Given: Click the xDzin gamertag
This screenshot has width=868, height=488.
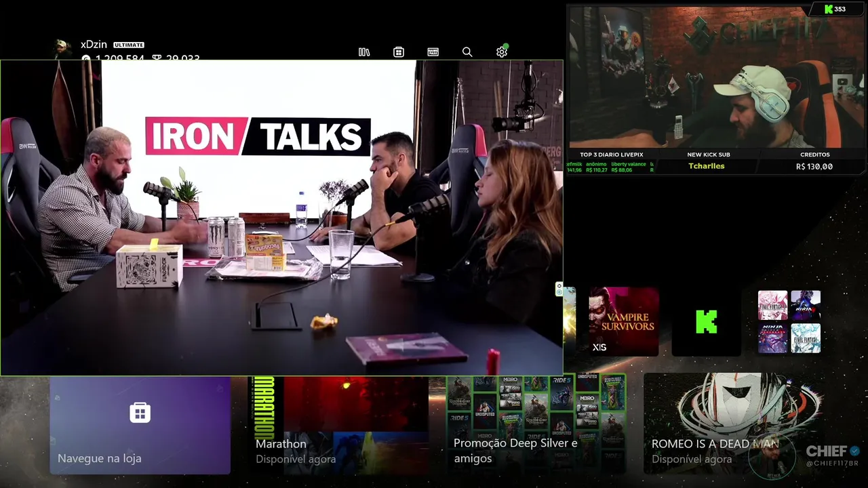Looking at the screenshot, I should pyautogui.click(x=94, y=45).
